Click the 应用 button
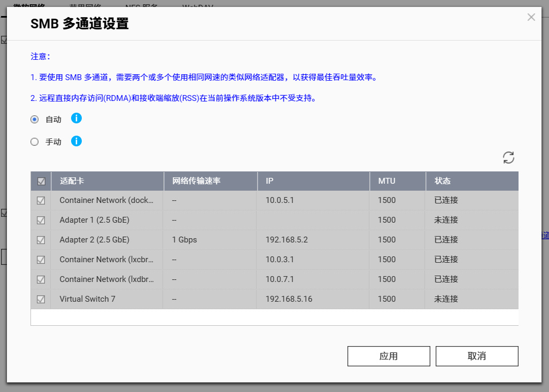549x392 pixels. pos(389,356)
